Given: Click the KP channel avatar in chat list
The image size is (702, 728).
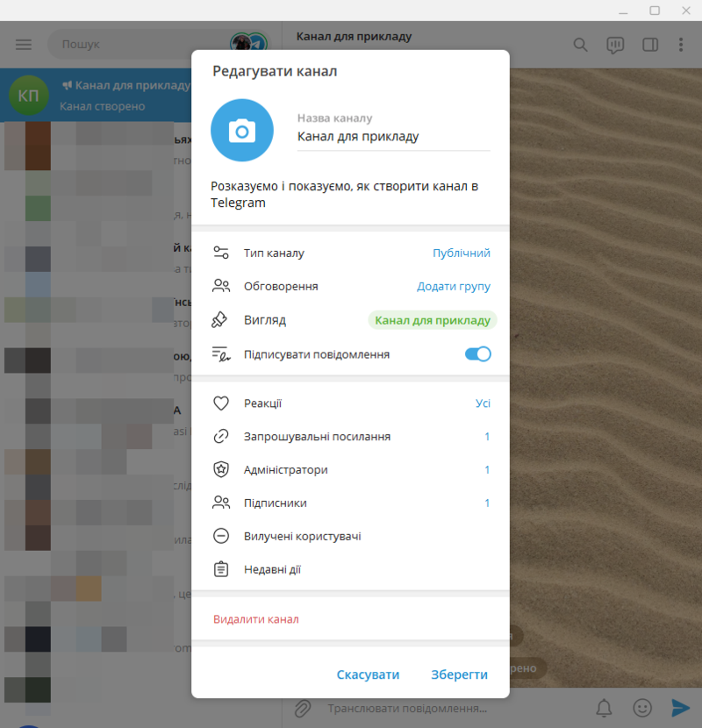Looking at the screenshot, I should 29,96.
